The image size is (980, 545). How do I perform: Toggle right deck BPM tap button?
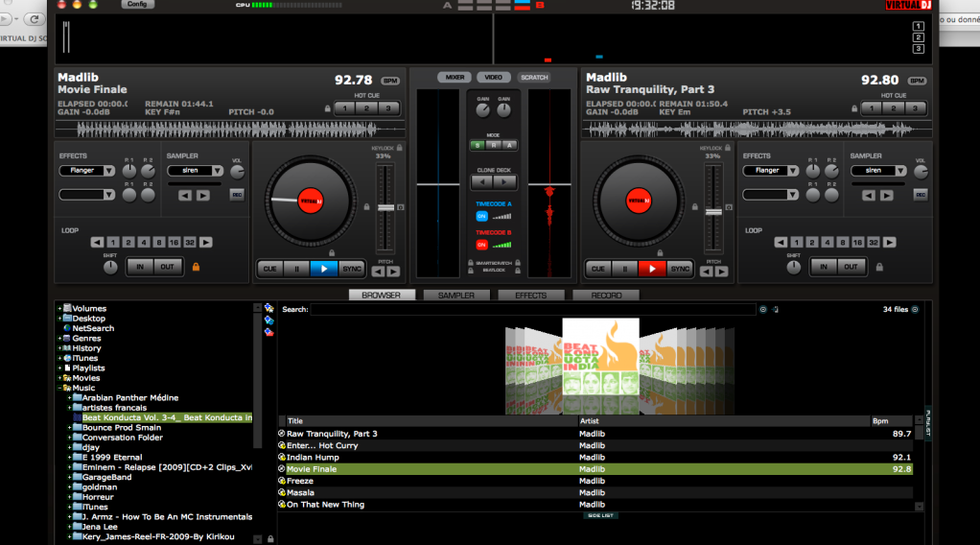pyautogui.click(x=918, y=81)
